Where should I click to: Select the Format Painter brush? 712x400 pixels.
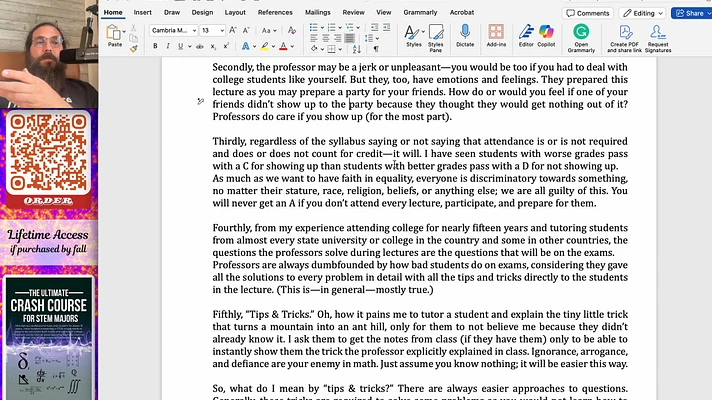[x=134, y=48]
